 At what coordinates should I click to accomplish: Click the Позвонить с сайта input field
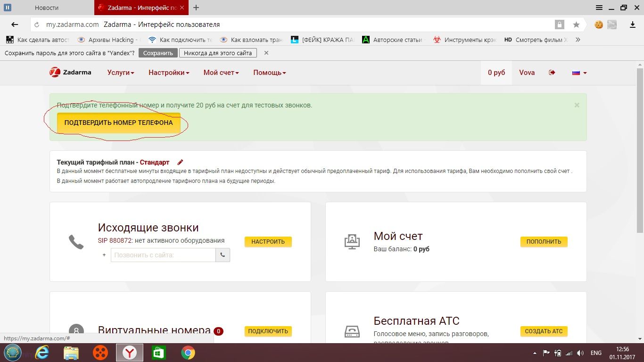163,255
